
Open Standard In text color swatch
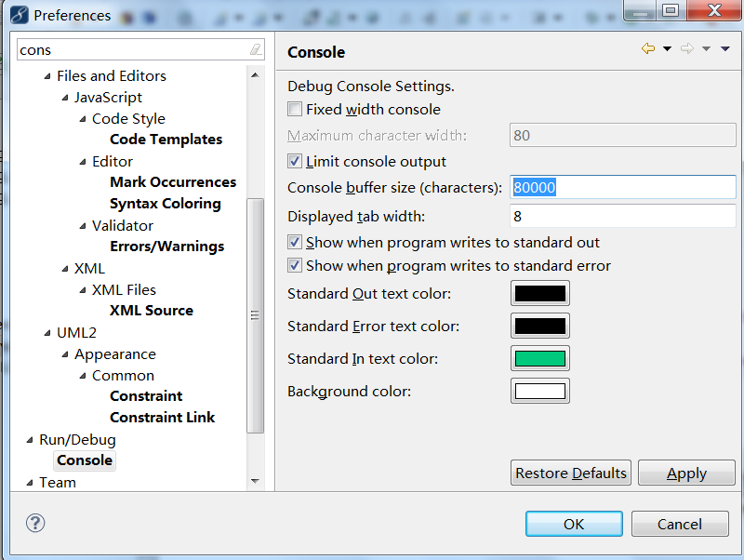[x=540, y=358]
